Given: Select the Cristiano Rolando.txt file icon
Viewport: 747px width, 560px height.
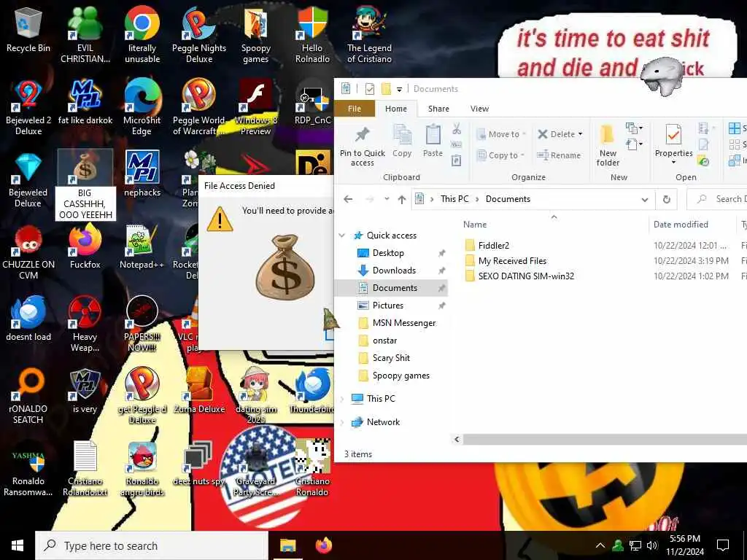Looking at the screenshot, I should [85, 468].
